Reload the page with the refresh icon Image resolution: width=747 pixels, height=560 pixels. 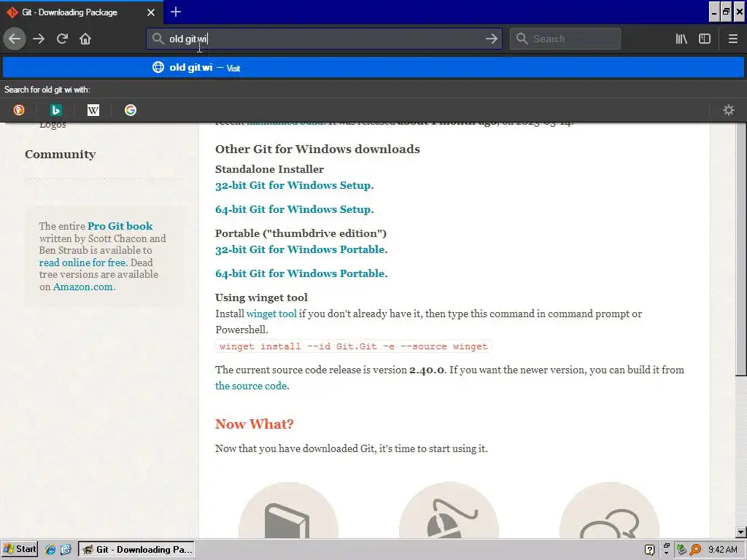(x=62, y=39)
